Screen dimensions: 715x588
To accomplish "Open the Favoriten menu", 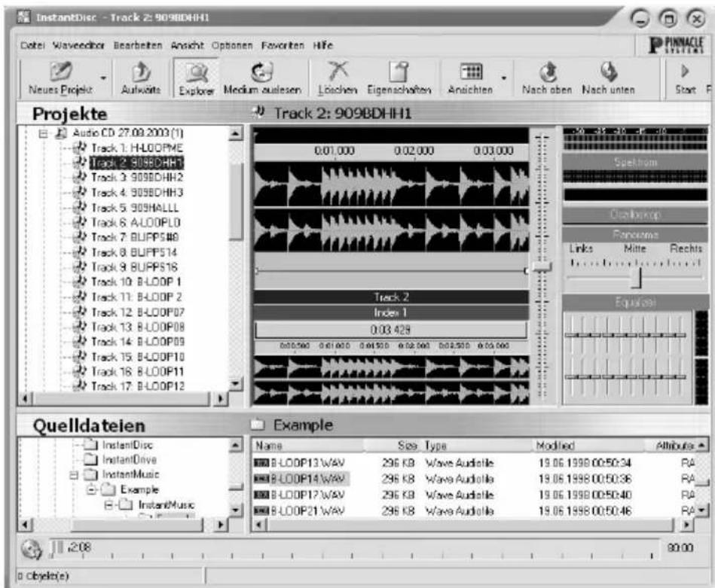I will coord(283,46).
